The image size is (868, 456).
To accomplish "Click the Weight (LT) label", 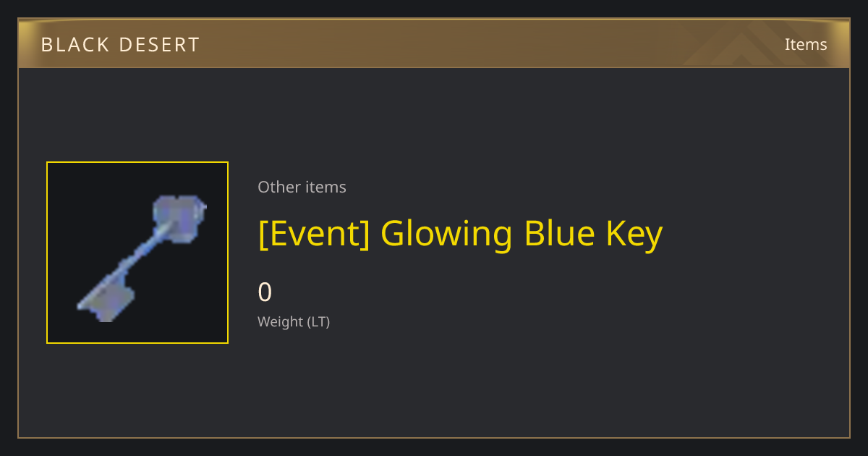I will tap(294, 321).
